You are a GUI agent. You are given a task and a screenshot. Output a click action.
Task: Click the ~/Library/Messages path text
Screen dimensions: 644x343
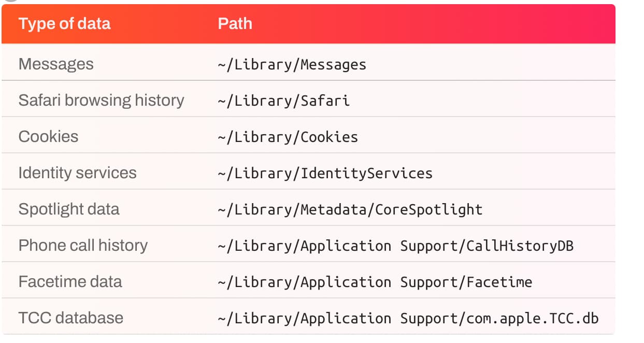tap(292, 65)
